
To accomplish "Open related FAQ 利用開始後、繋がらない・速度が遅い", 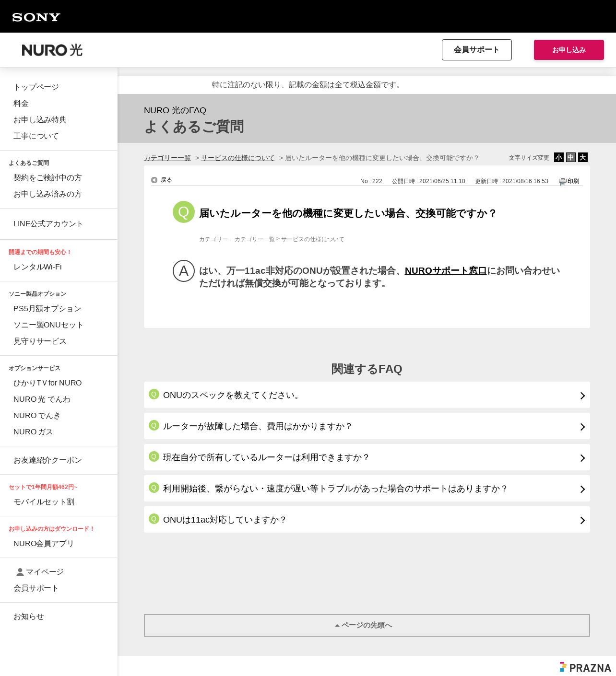I will tap(367, 488).
